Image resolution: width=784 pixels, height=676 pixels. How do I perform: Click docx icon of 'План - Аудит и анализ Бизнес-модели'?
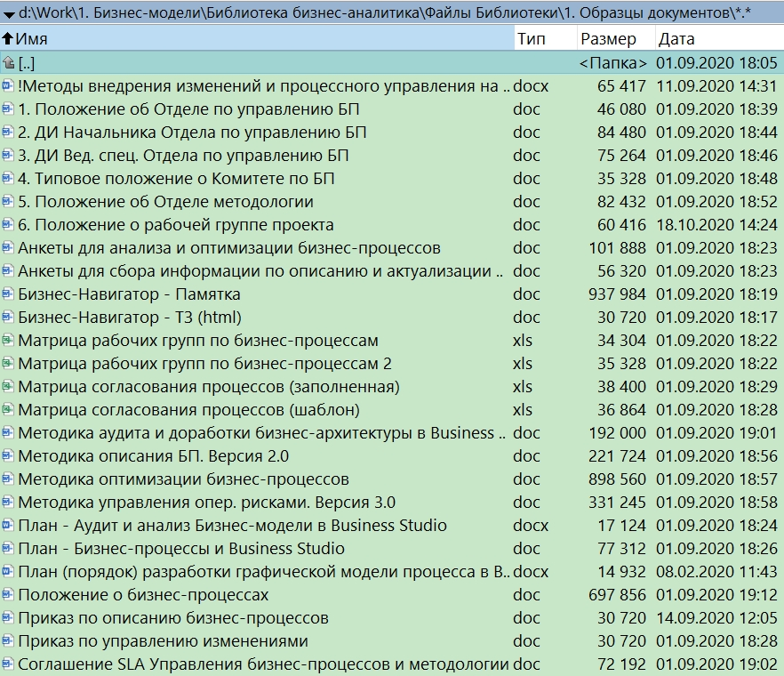click(7, 525)
